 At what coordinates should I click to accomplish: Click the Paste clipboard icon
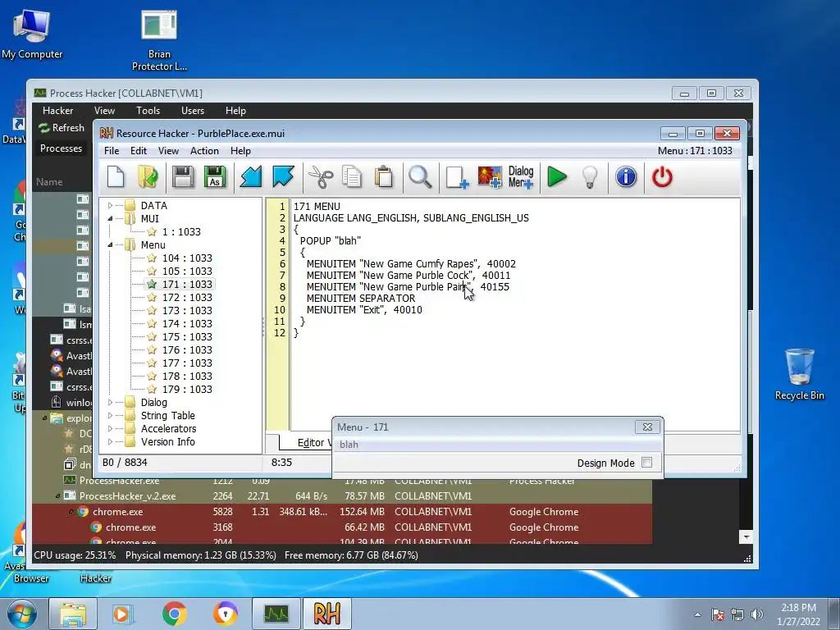point(384,177)
